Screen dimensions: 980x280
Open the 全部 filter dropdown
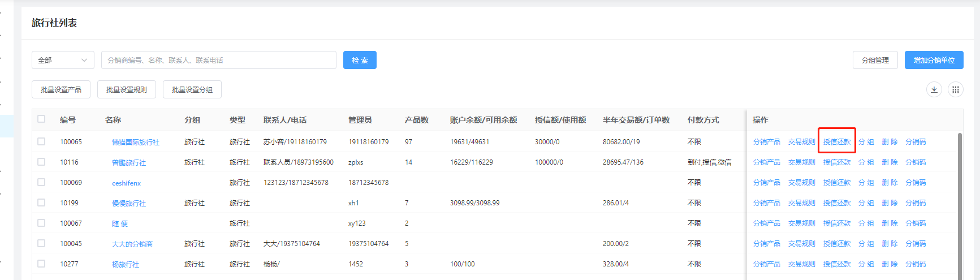click(x=63, y=60)
